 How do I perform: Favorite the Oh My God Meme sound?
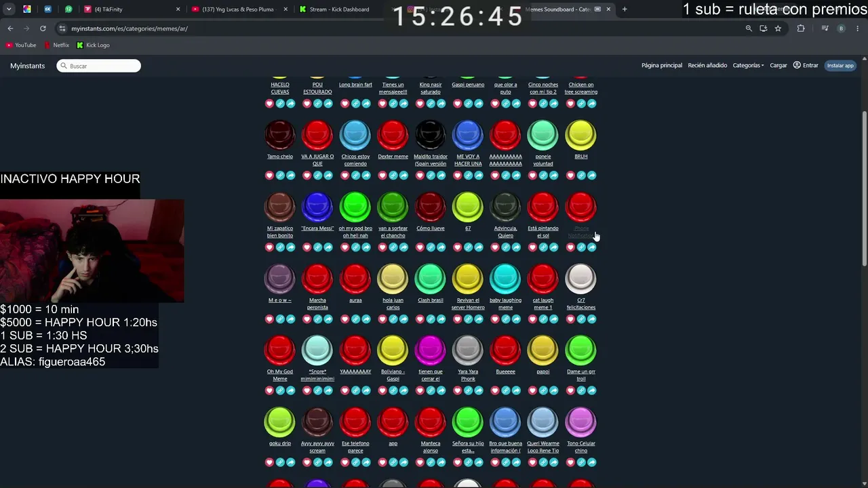click(269, 390)
